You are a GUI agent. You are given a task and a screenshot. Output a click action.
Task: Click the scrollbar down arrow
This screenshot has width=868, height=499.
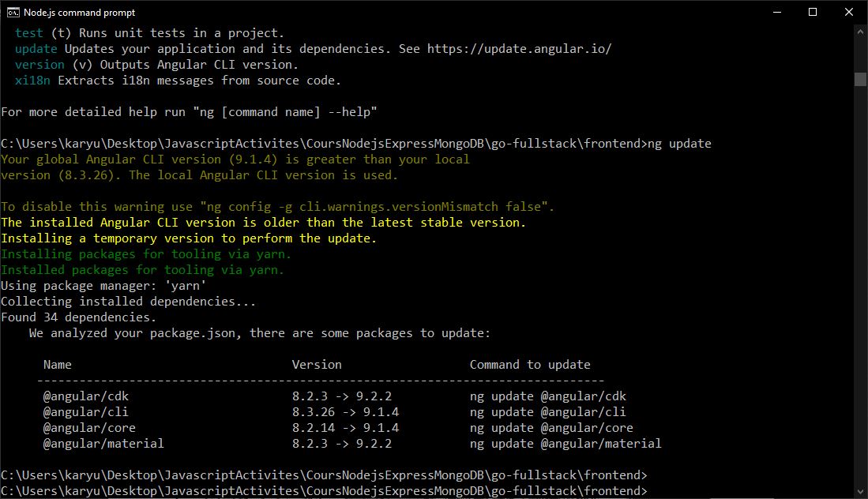point(861,492)
